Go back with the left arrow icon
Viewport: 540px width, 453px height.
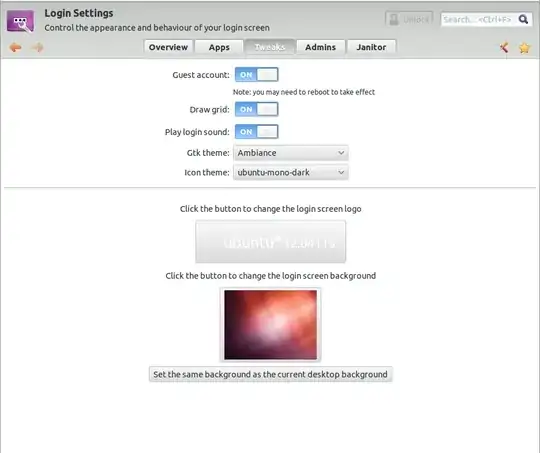[x=15, y=47]
